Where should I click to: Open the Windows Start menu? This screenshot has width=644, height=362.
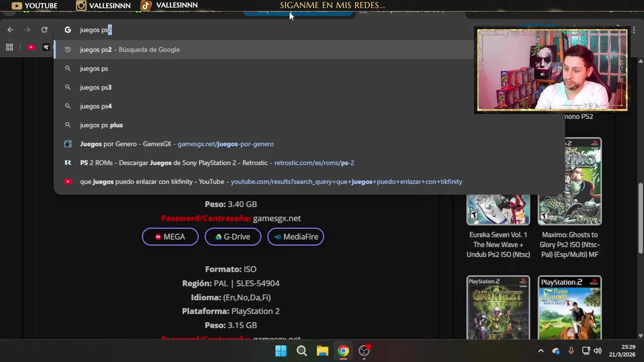click(x=281, y=351)
